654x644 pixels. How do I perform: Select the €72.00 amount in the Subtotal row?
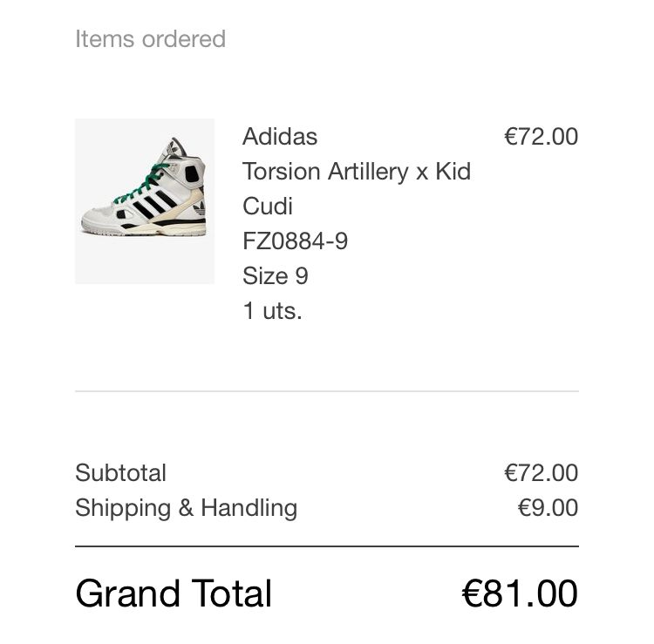click(x=541, y=473)
